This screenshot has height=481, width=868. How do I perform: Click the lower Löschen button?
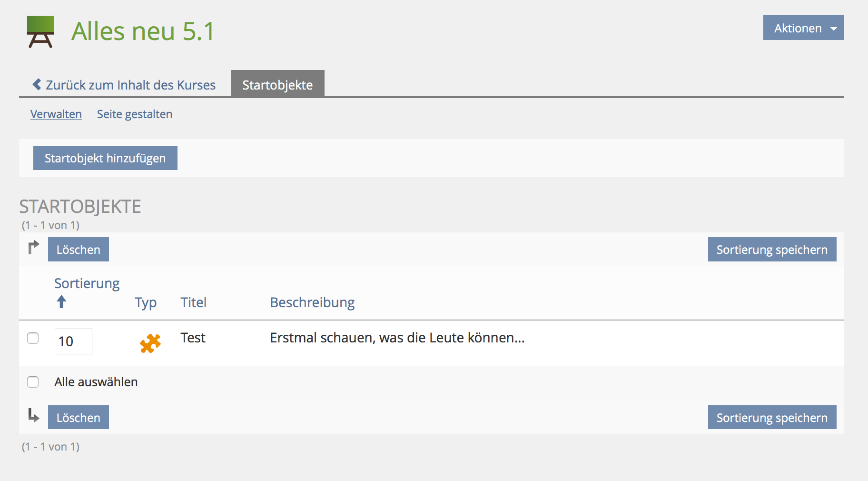(79, 418)
